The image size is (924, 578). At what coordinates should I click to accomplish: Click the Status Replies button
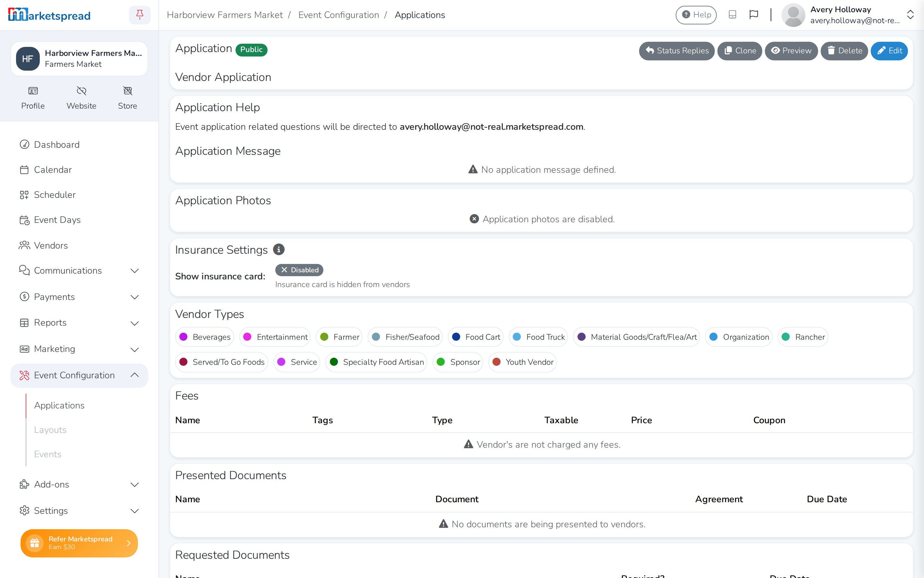pos(677,51)
